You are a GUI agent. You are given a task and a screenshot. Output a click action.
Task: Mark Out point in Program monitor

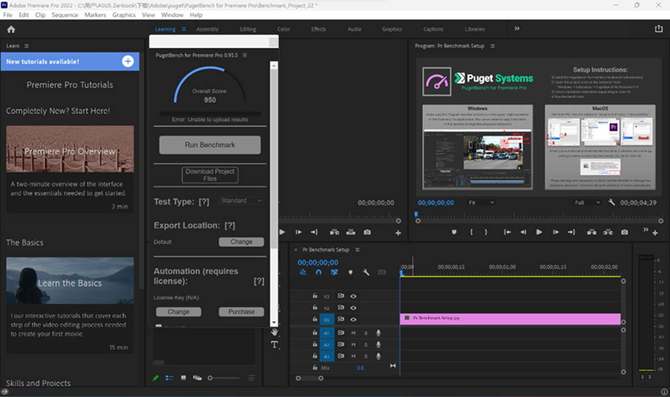[x=485, y=232]
